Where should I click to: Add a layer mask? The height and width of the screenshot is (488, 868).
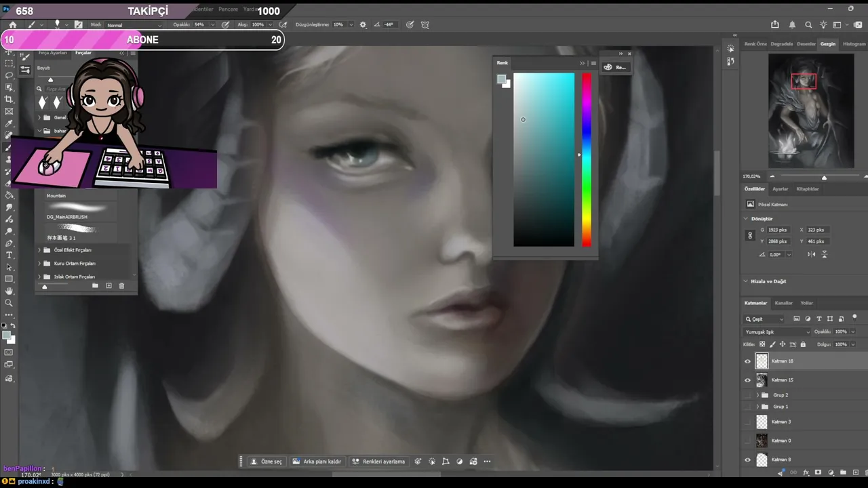click(818, 472)
